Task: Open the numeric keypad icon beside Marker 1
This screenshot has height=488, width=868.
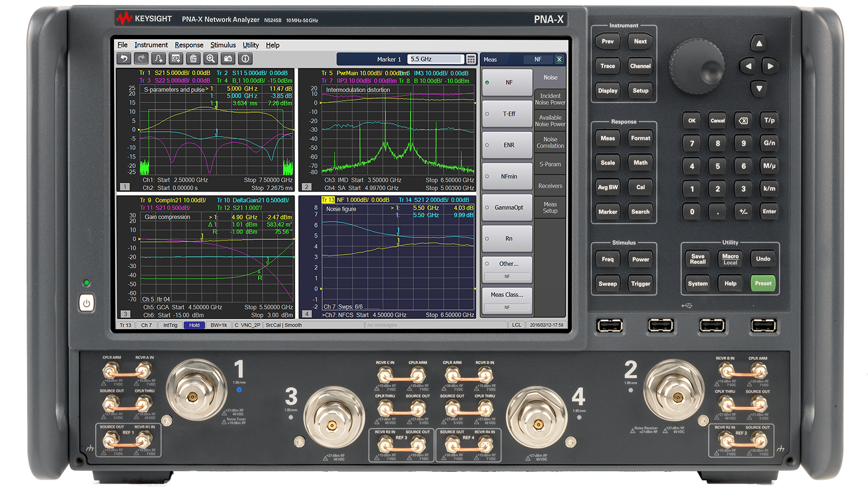Action: [x=471, y=59]
